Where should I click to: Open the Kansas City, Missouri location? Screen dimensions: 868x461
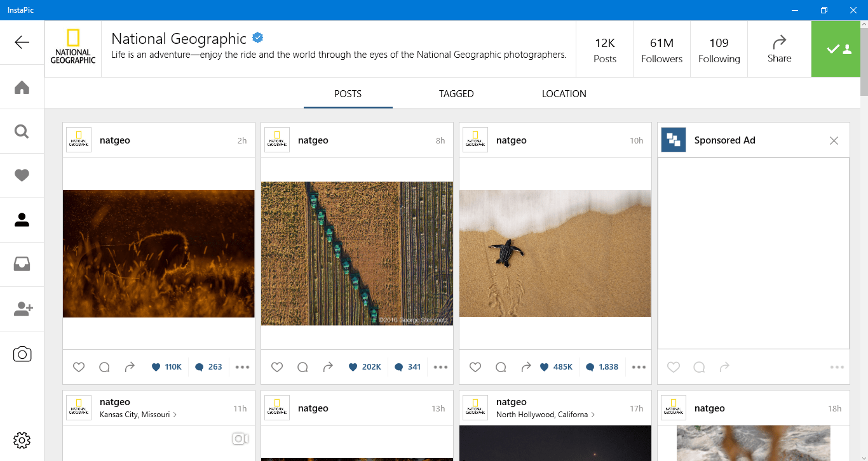click(x=138, y=415)
